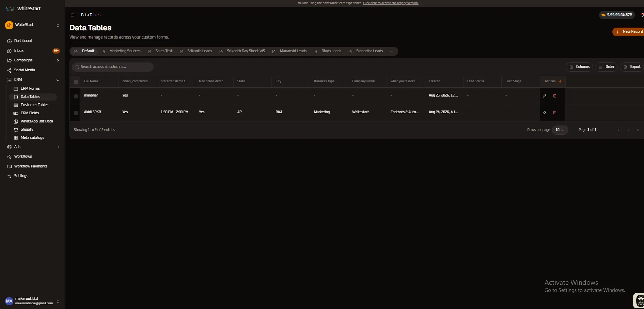This screenshot has width=644, height=309.
Task: Follow the legacy version link in the banner
Action: click(391, 3)
